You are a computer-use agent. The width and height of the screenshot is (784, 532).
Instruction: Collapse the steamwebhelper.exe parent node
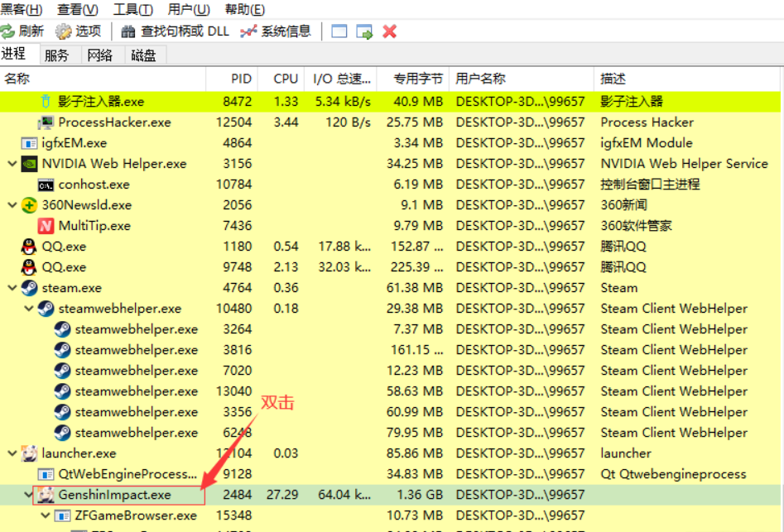click(29, 309)
